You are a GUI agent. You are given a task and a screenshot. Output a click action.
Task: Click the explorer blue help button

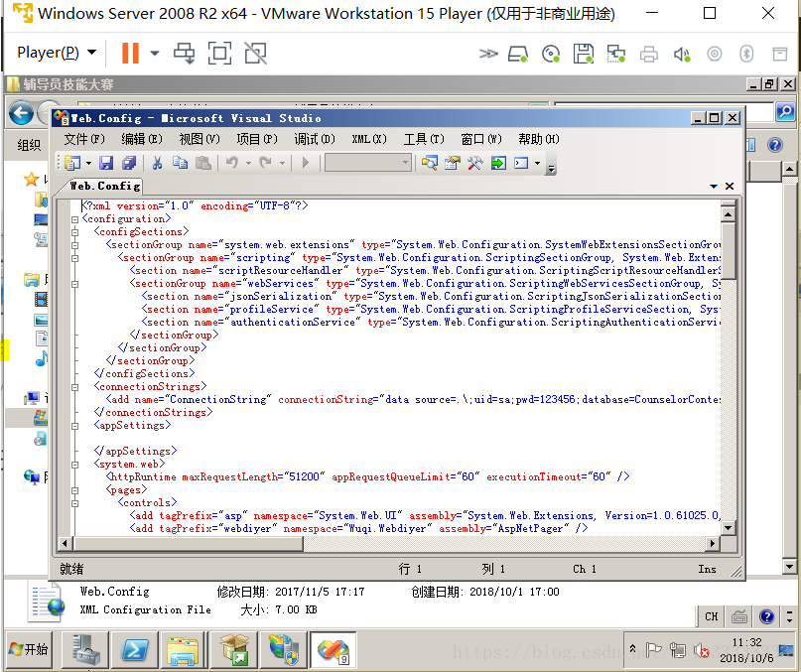pyautogui.click(x=775, y=145)
